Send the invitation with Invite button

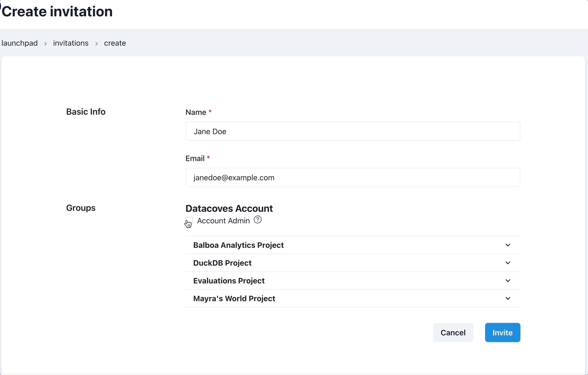(502, 333)
